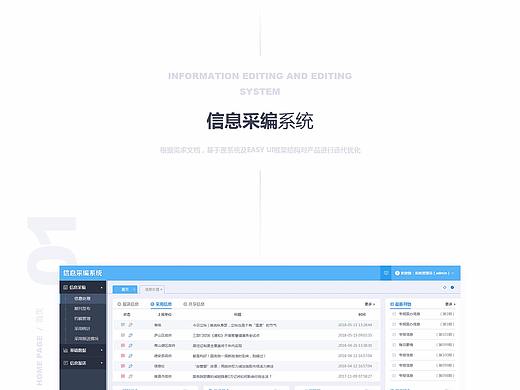Click the gray flag in the second table row
This screenshot has height=390, width=520.
point(123,335)
